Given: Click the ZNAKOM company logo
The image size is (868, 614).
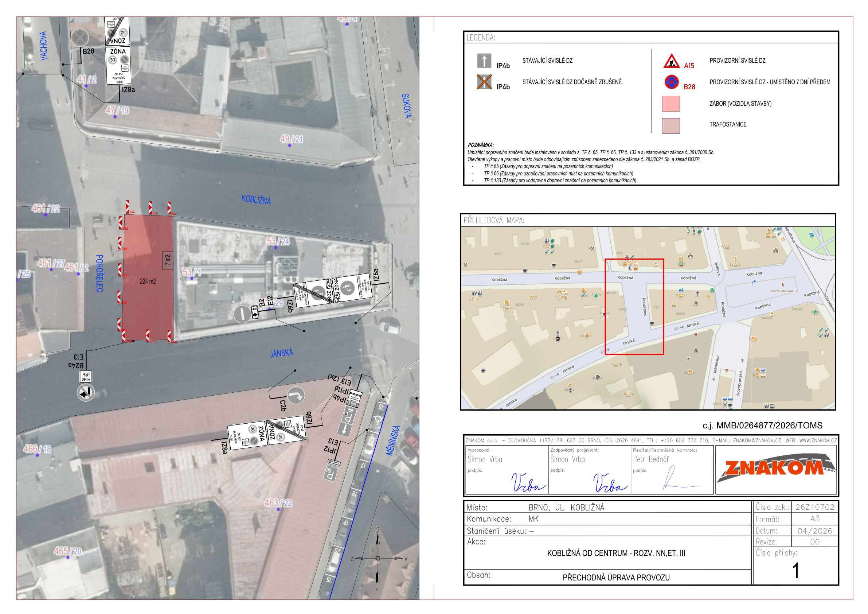Looking at the screenshot, I should tap(776, 469).
